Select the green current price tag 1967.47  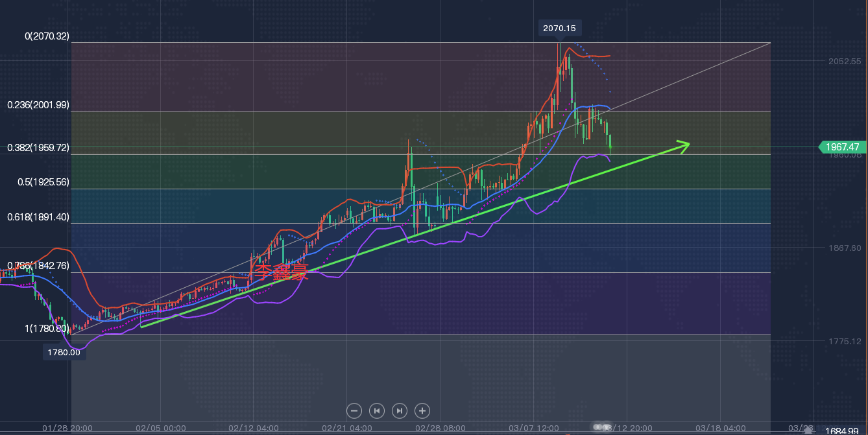[x=843, y=147]
